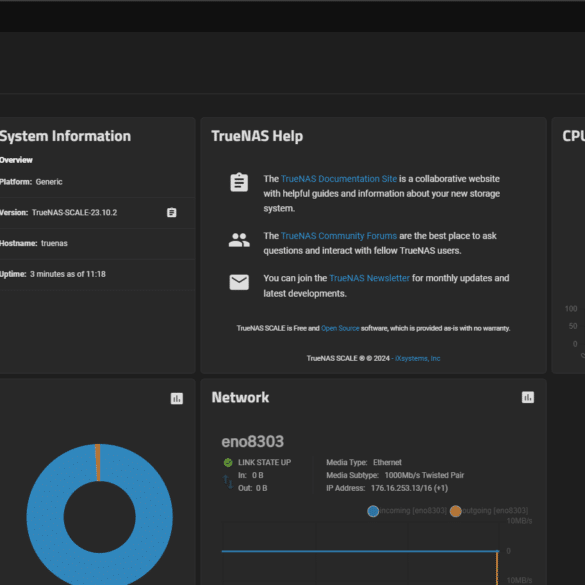This screenshot has width=585, height=585.
Task: Click the documentation clipboard icon
Action: pos(239,182)
